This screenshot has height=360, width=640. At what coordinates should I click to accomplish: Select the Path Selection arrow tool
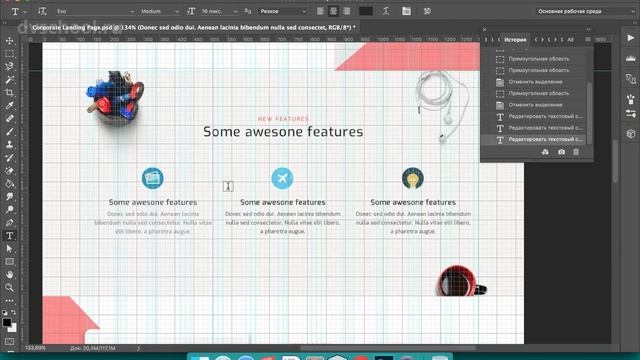pos(9,249)
